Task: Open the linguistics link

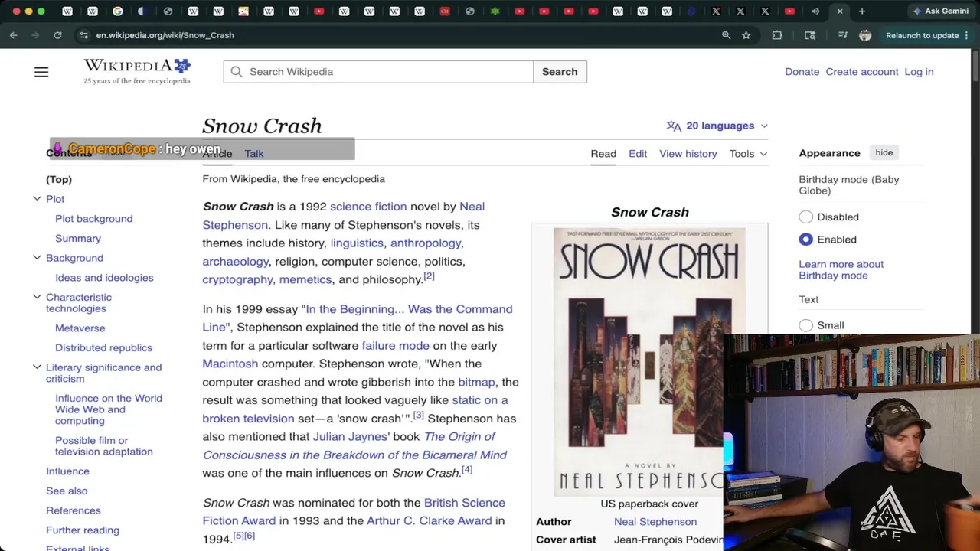Action: [x=357, y=243]
